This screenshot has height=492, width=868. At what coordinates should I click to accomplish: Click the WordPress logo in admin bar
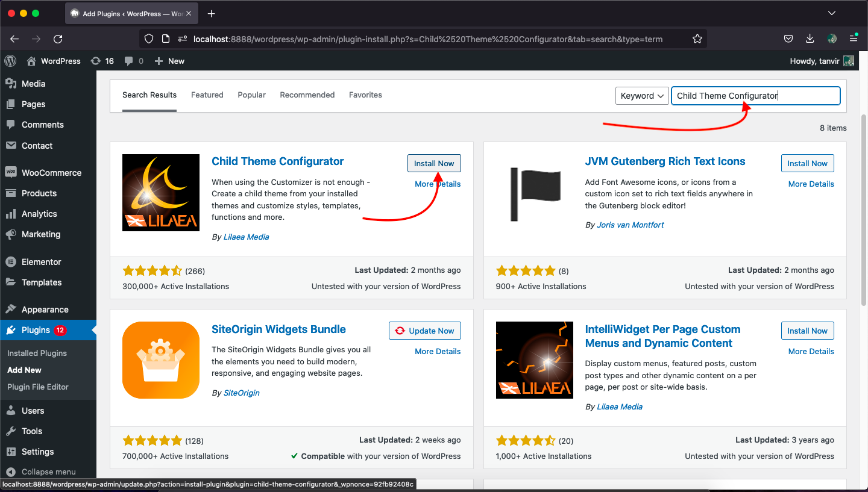[x=10, y=61]
